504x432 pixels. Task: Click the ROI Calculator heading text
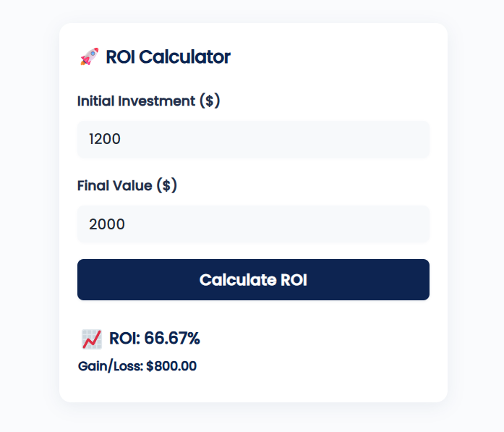168,57
